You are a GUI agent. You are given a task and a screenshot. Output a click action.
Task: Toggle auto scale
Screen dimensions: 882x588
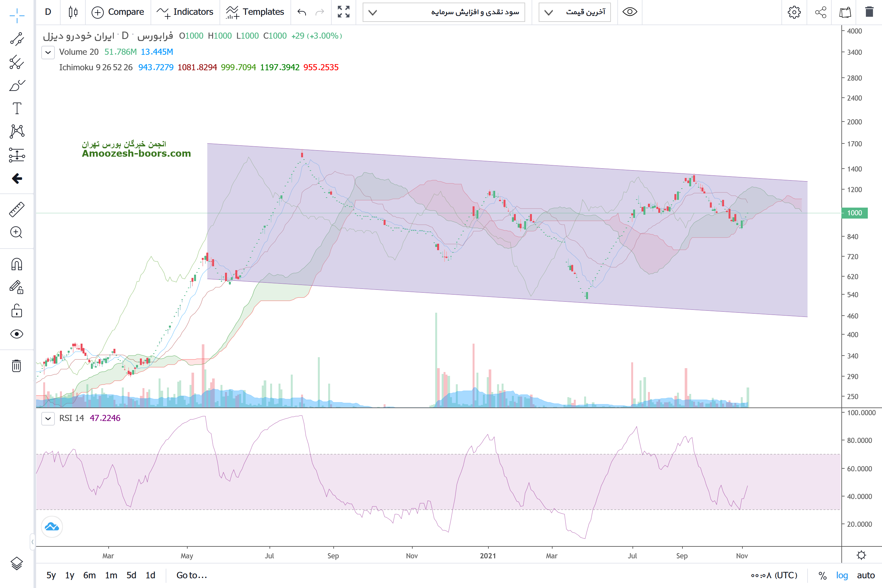click(866, 575)
